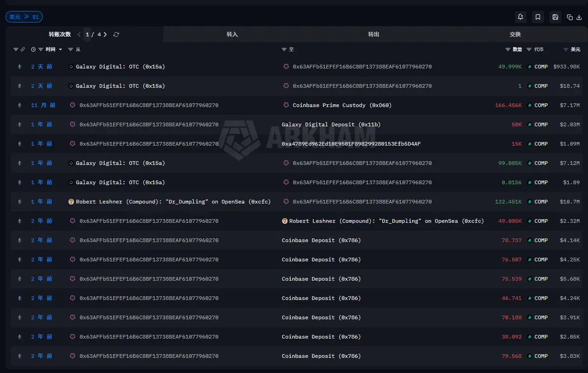The height and width of the screenshot is (373, 588).
Task: Switch to the 转入 tab
Action: 232,34
